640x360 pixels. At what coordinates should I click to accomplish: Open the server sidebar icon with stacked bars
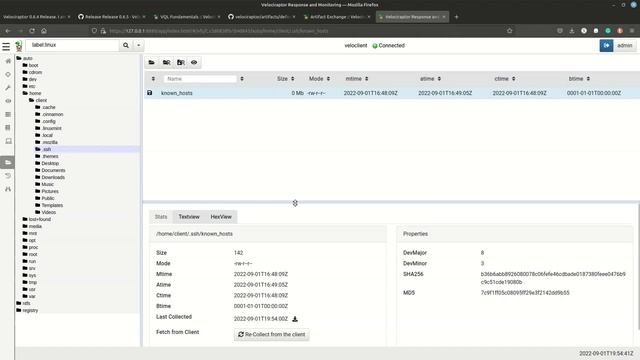[x=8, y=114]
